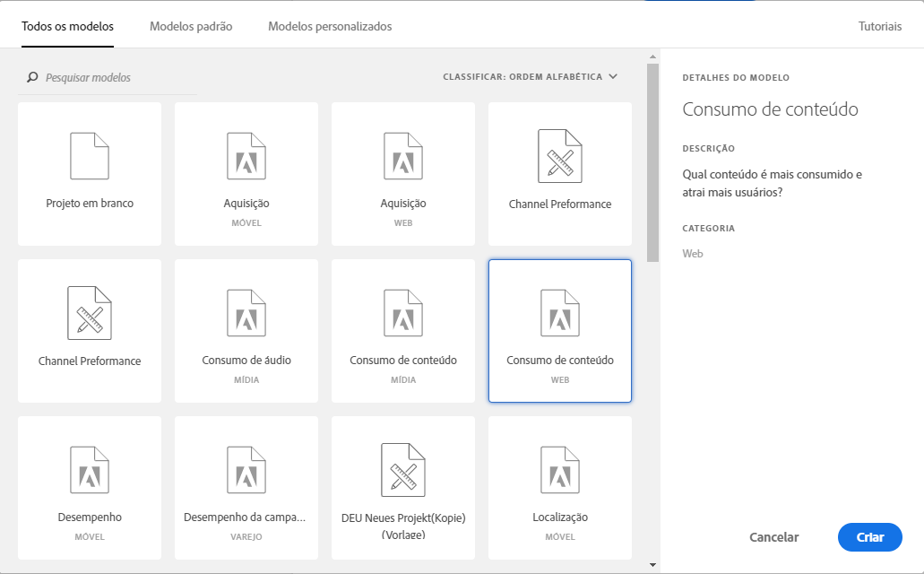Click the Criar button

coord(870,537)
